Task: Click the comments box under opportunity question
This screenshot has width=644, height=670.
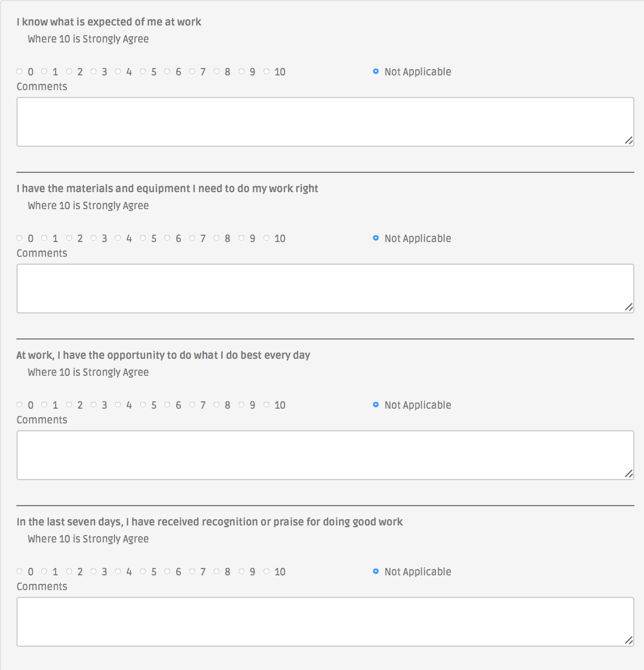Action: [x=325, y=455]
